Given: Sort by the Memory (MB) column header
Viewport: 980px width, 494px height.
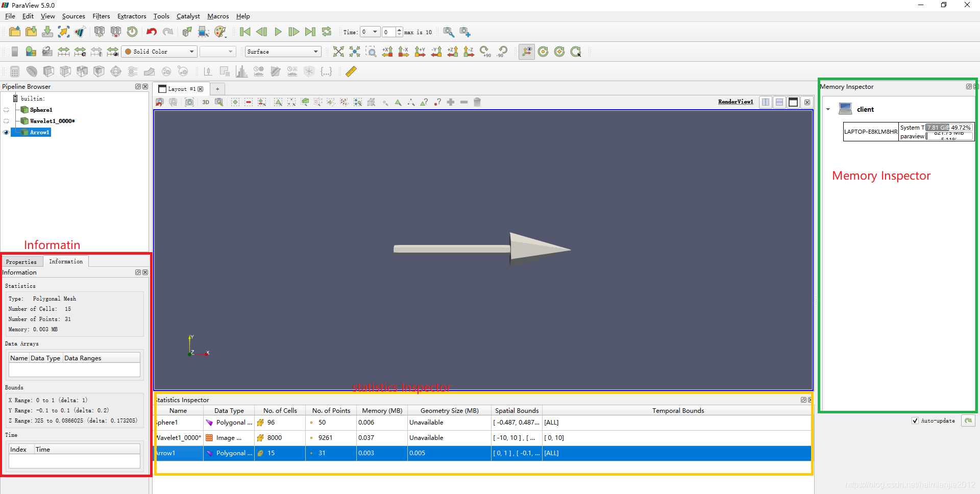Looking at the screenshot, I should [382, 410].
